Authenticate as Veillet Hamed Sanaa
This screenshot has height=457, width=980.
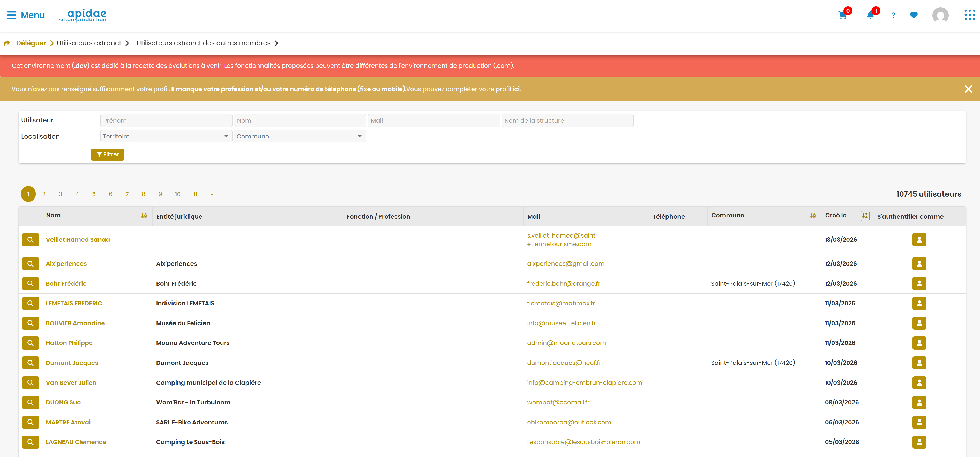pos(919,240)
